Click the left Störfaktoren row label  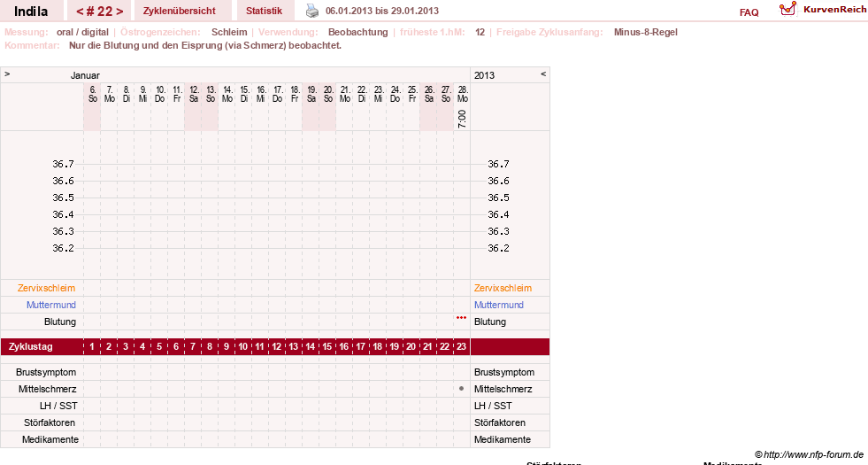[50, 422]
